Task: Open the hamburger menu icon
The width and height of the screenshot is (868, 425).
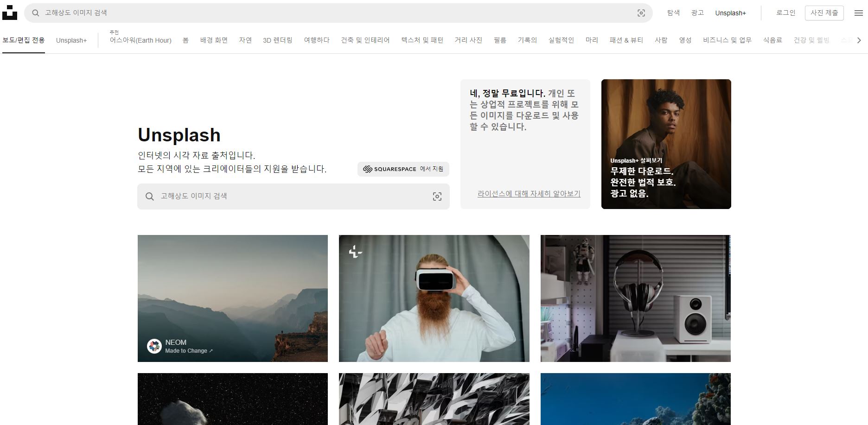Action: pyautogui.click(x=859, y=13)
